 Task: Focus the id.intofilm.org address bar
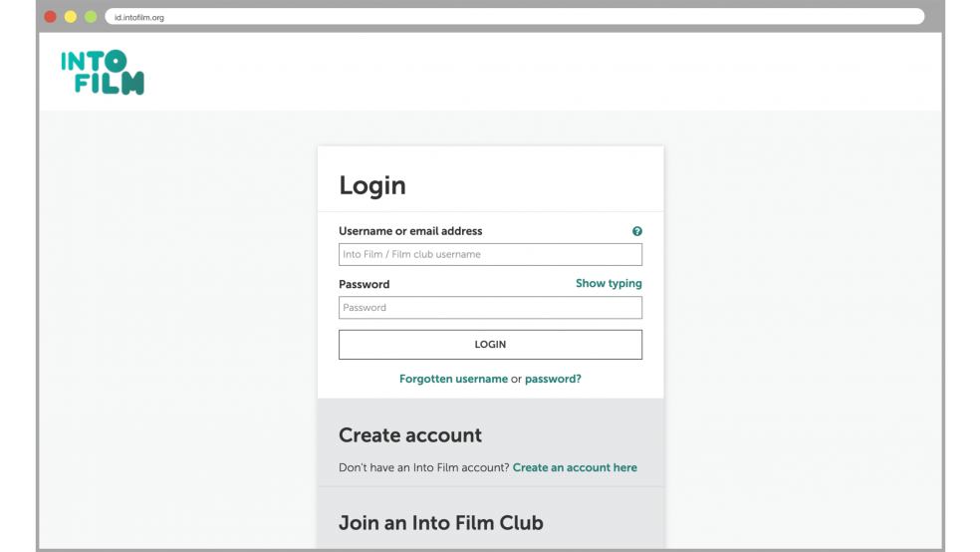pos(514,17)
